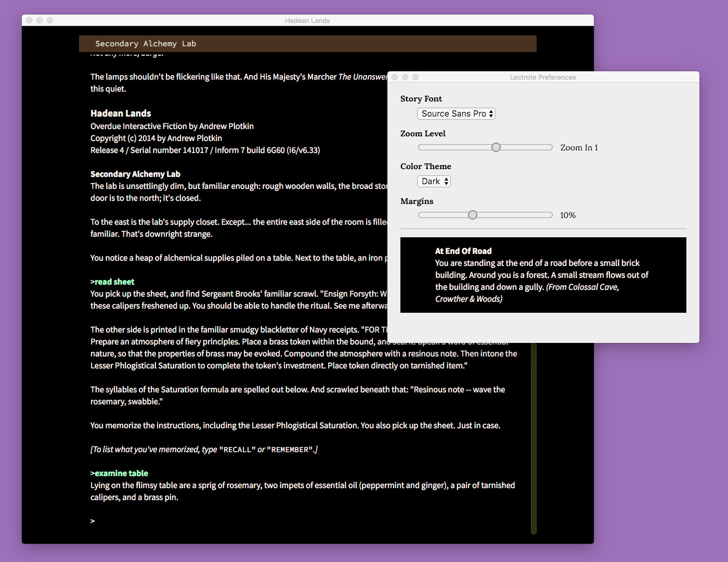Screen dimensions: 728x562
Task: Click the italicized Colossal Cave attribution text
Action: point(582,287)
